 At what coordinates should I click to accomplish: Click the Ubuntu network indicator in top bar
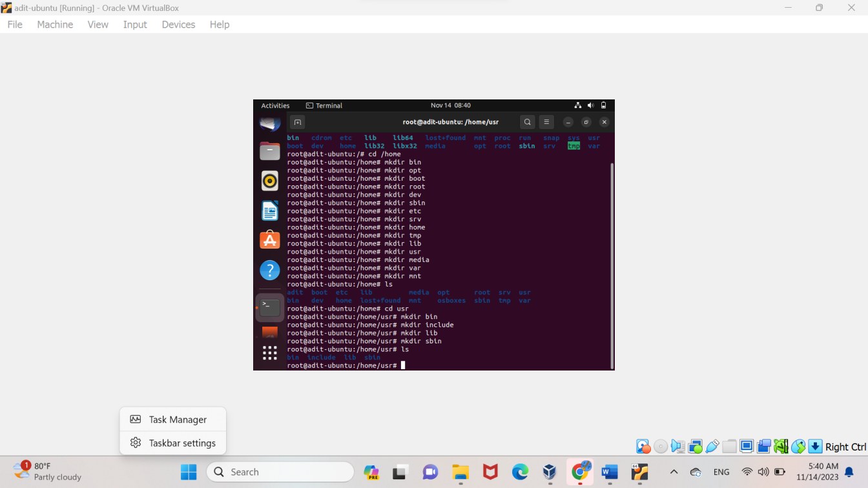pos(578,105)
